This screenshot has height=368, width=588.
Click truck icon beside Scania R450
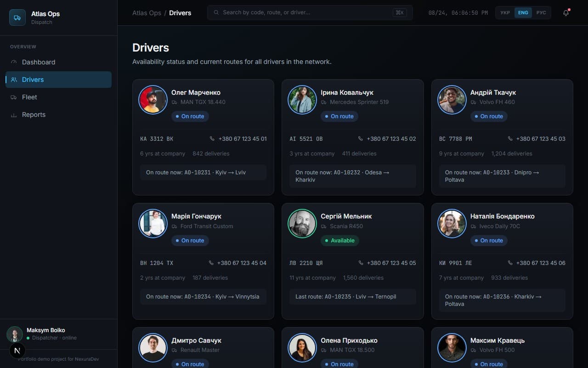click(324, 226)
